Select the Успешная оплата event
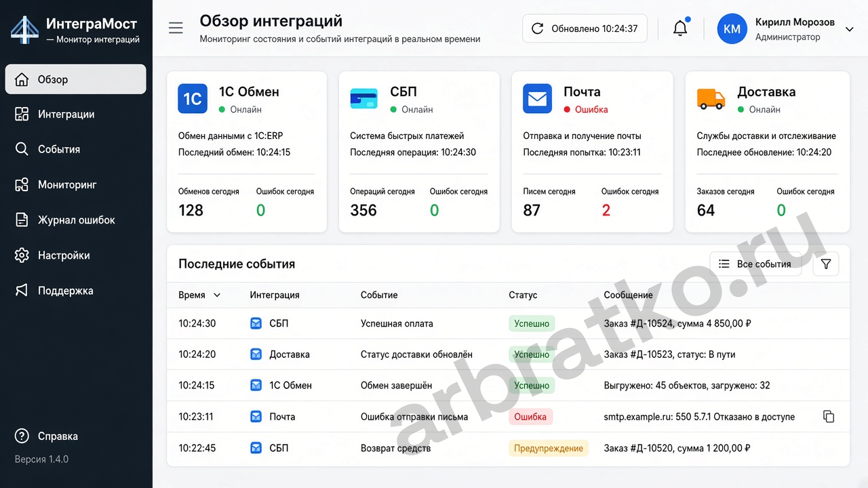Screen dimensions: 868x488 click(397, 323)
